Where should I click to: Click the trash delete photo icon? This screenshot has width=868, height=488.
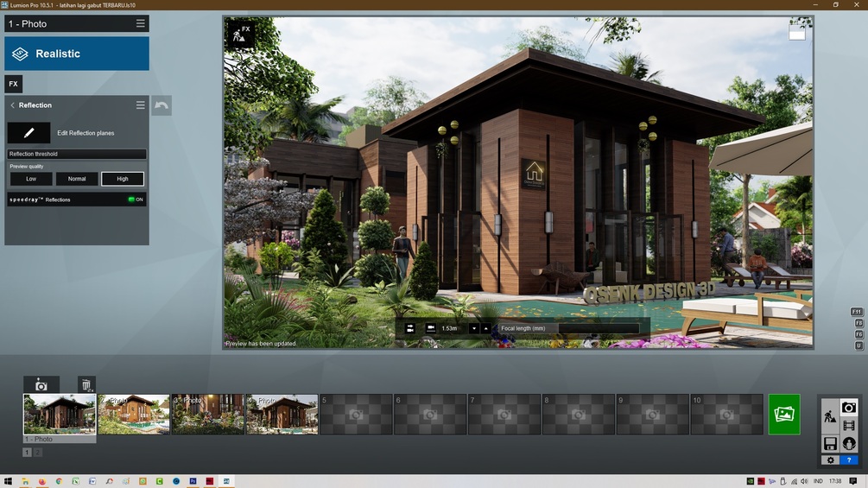click(x=86, y=384)
